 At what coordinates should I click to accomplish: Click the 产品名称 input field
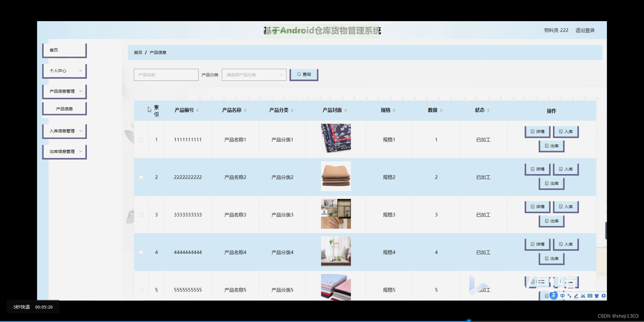(166, 74)
